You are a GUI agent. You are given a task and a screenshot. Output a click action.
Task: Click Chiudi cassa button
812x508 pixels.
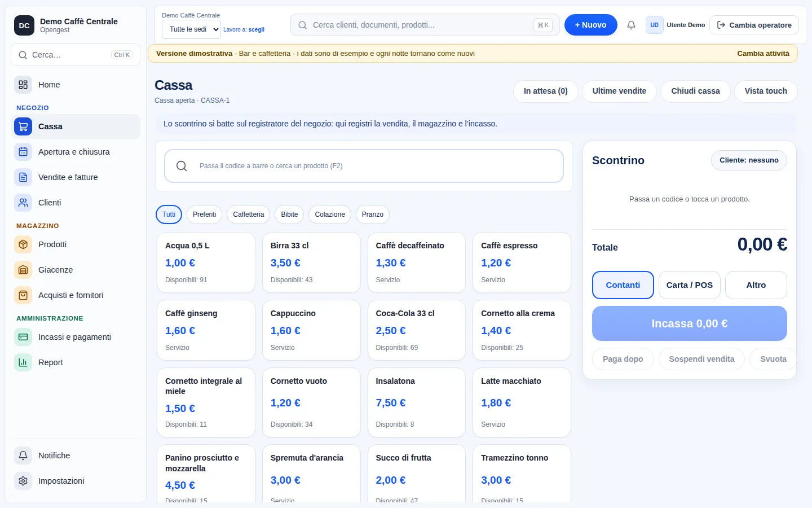695,91
